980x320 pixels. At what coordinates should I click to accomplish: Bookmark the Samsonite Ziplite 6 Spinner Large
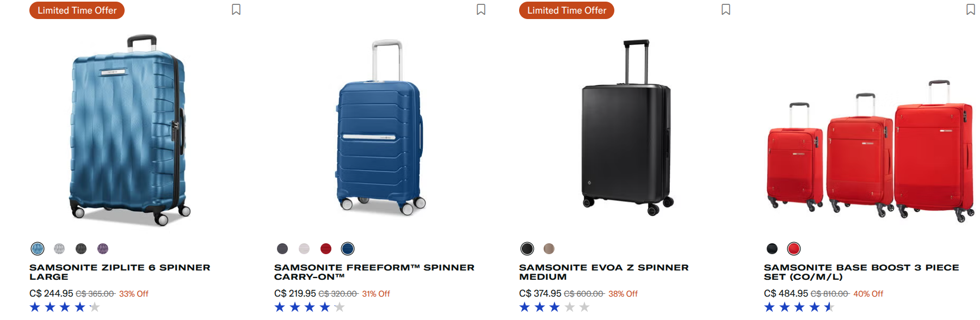pos(236,10)
